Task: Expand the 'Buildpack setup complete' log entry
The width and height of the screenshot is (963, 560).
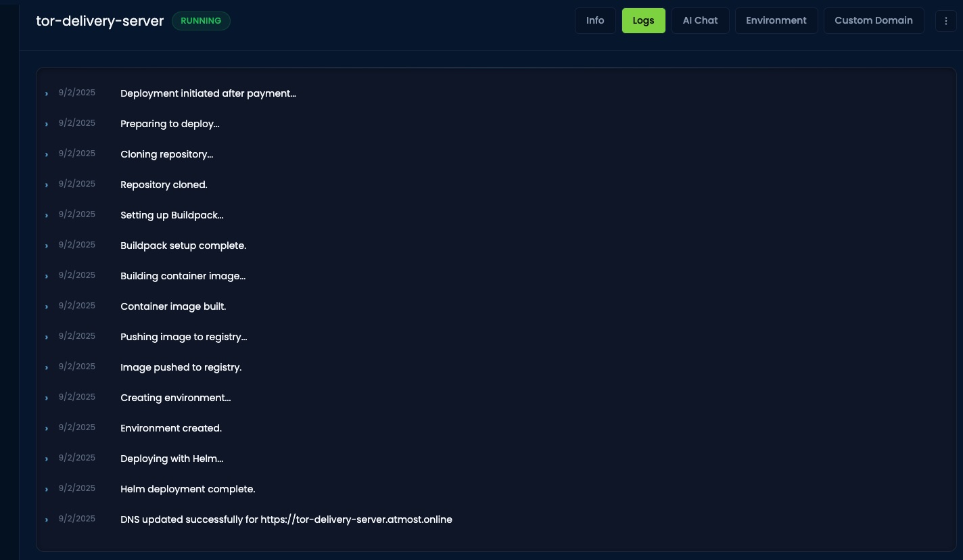Action: 47,246
